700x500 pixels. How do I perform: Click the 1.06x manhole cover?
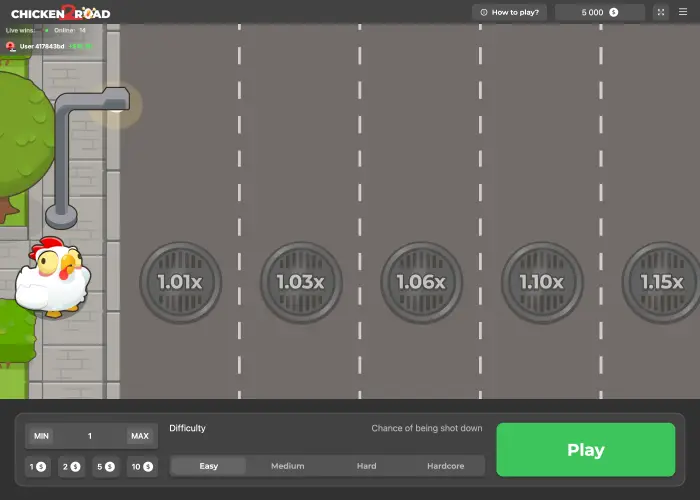[422, 282]
